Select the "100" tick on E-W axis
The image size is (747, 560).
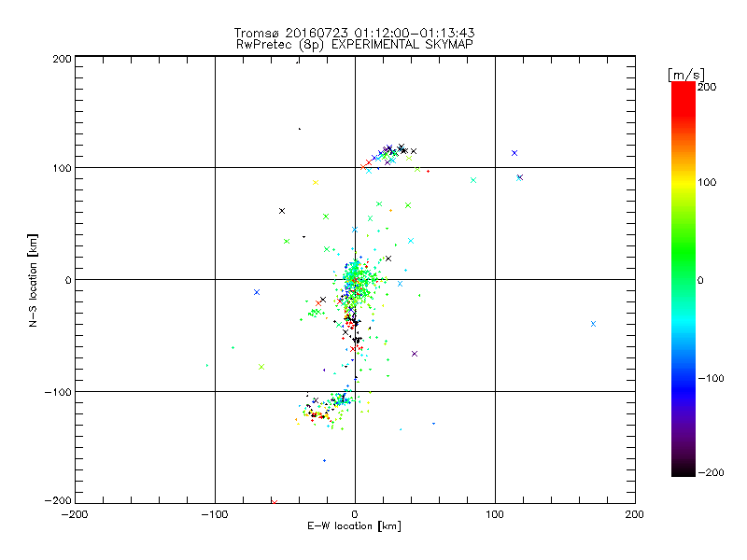[495, 514]
